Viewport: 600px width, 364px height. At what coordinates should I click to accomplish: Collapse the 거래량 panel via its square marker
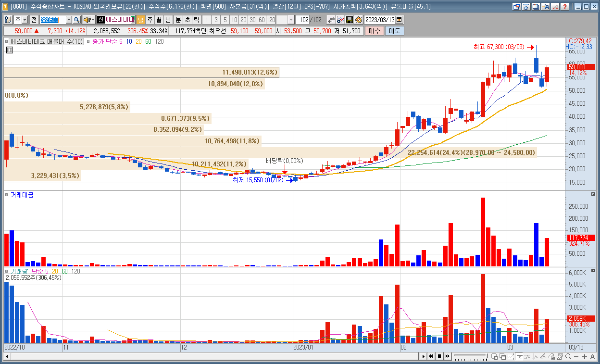tap(6, 271)
